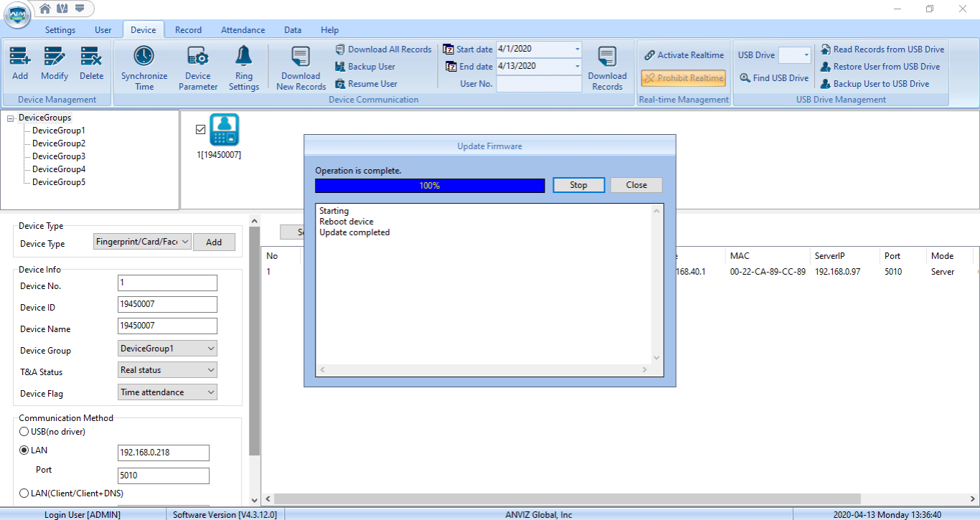Image resolution: width=980 pixels, height=520 pixels.
Task: Open Device Parameter settings
Action: coord(197,57)
